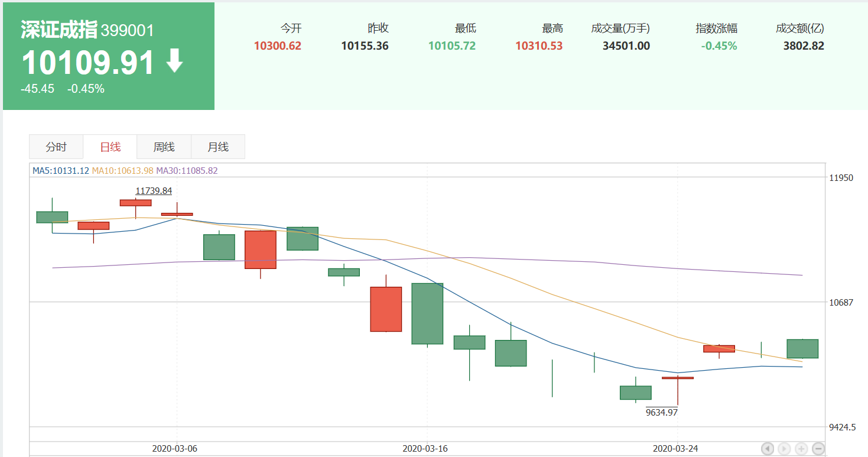
Task: Click the 2020-03-16 date marker
Action: pyautogui.click(x=425, y=449)
